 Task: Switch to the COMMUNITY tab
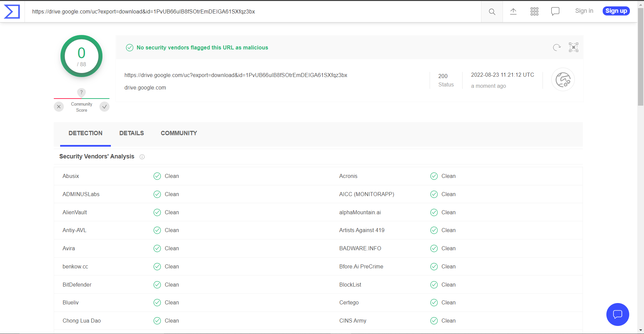pos(179,134)
